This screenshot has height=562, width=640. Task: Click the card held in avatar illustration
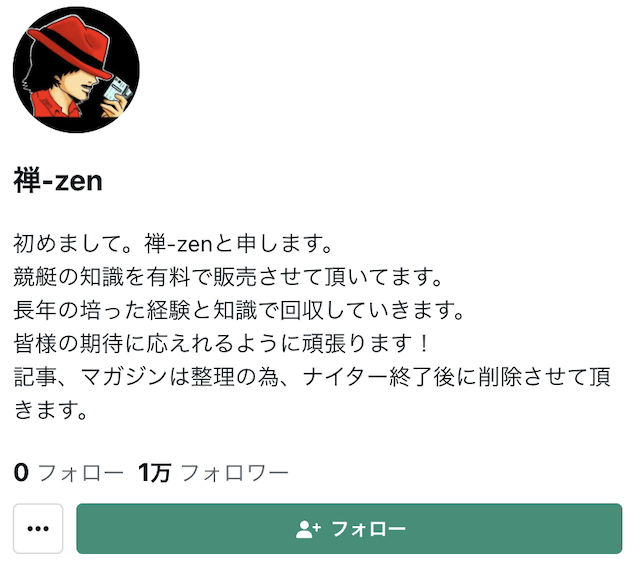[118, 90]
